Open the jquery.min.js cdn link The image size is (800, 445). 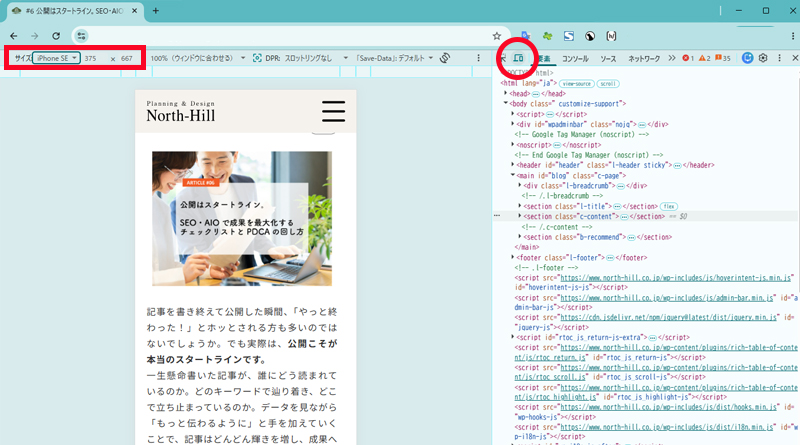click(x=668, y=317)
